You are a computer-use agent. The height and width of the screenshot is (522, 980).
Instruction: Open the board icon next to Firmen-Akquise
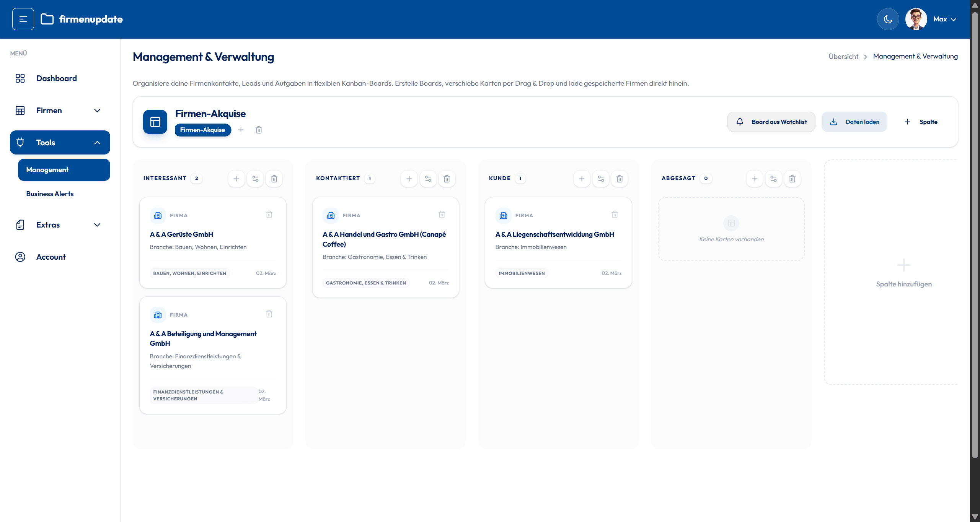(x=155, y=122)
